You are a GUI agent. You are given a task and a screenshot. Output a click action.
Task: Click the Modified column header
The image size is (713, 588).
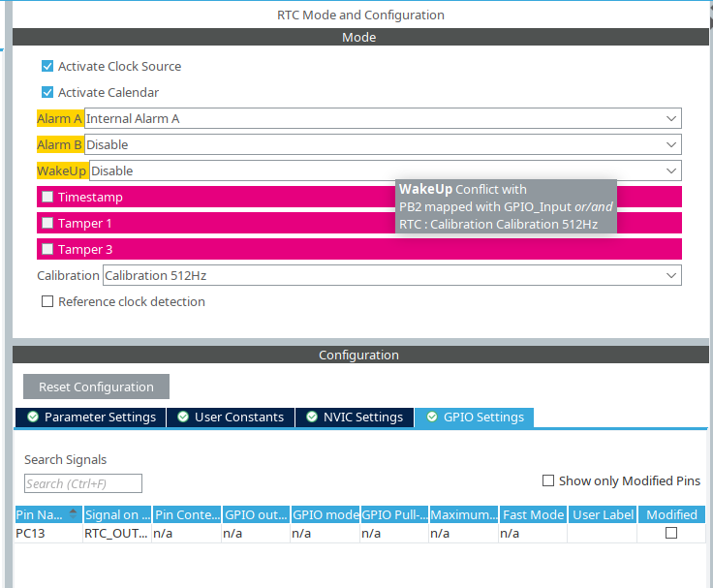click(x=671, y=514)
